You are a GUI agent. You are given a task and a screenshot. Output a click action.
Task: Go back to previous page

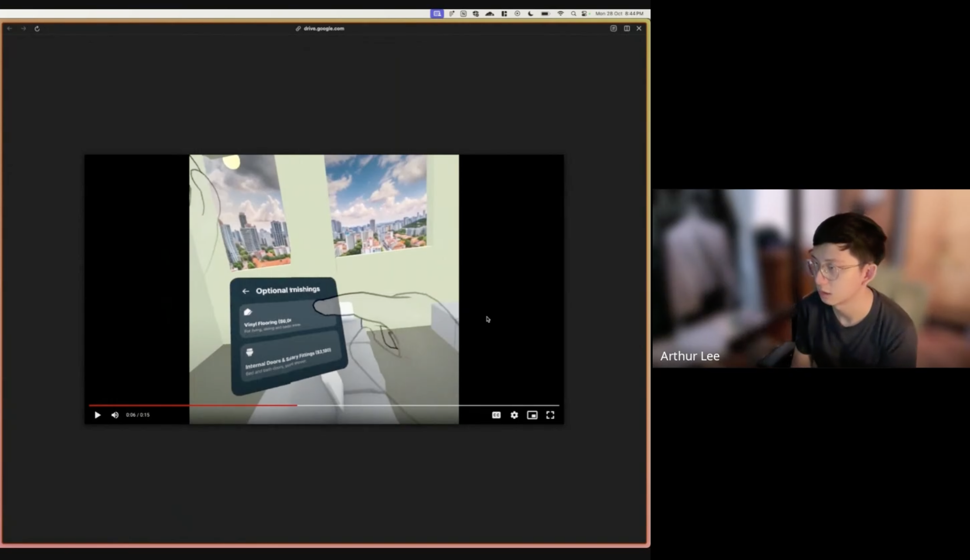pyautogui.click(x=10, y=28)
